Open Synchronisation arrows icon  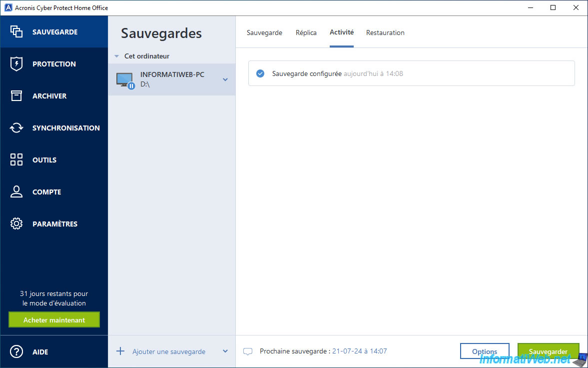click(x=16, y=128)
